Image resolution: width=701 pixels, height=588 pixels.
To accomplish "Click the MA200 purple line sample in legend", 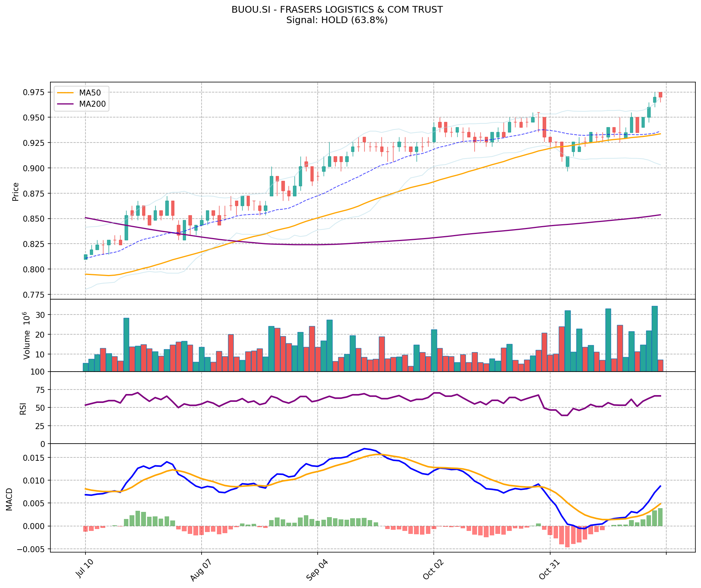I will (x=66, y=104).
